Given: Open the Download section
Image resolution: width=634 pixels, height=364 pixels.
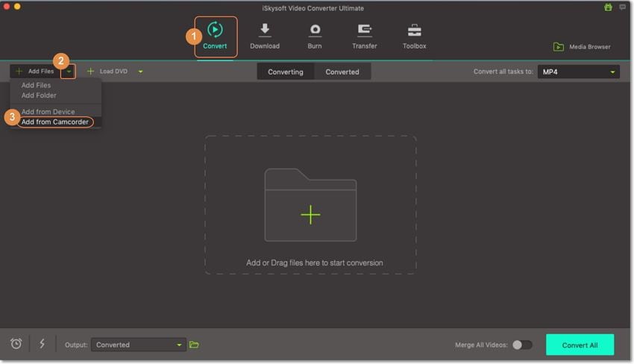Looking at the screenshot, I should 265,37.
